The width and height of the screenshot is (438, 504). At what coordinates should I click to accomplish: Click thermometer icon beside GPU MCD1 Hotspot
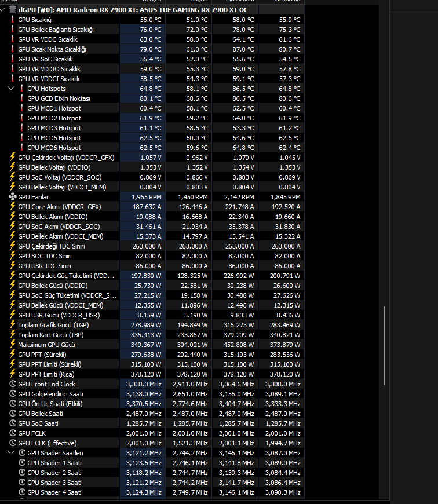[22, 108]
